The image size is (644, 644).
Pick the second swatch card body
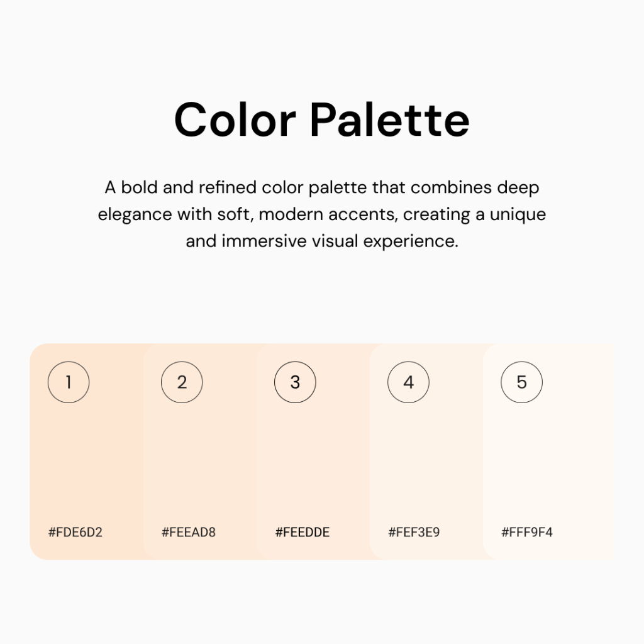200,459
